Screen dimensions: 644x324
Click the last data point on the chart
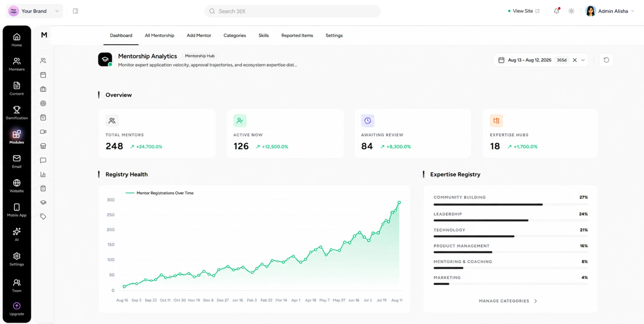click(399, 202)
